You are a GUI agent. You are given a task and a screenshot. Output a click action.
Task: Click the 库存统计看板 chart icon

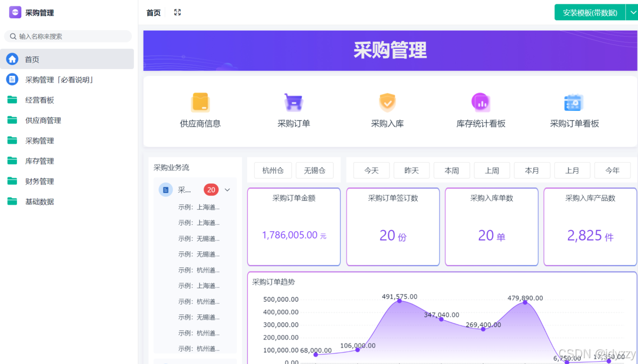[481, 102]
